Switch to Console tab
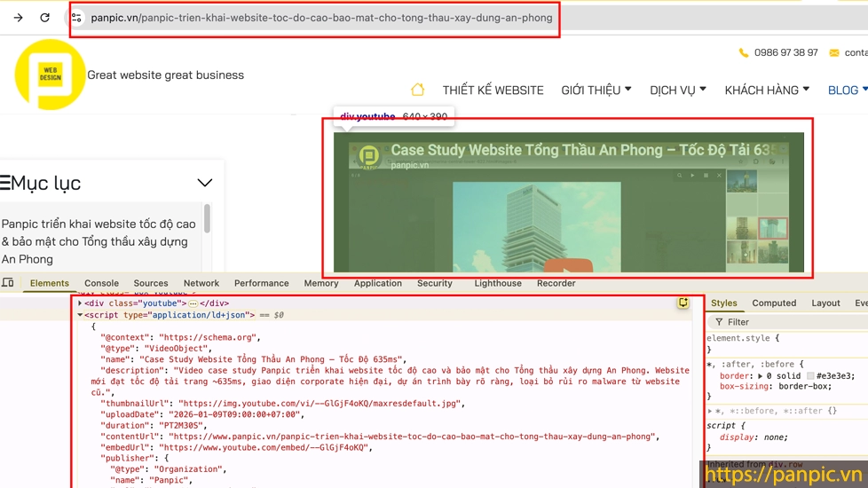 101,283
